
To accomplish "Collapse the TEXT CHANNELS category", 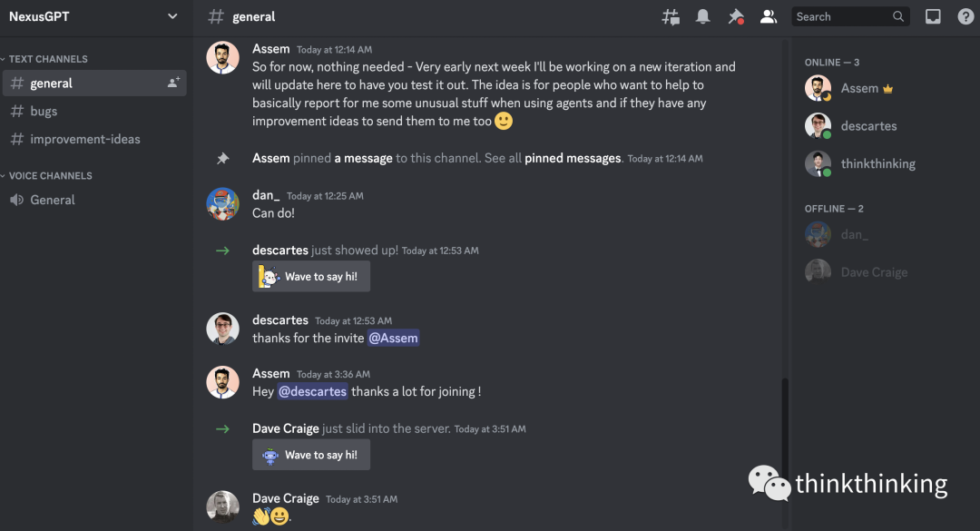I will point(47,59).
